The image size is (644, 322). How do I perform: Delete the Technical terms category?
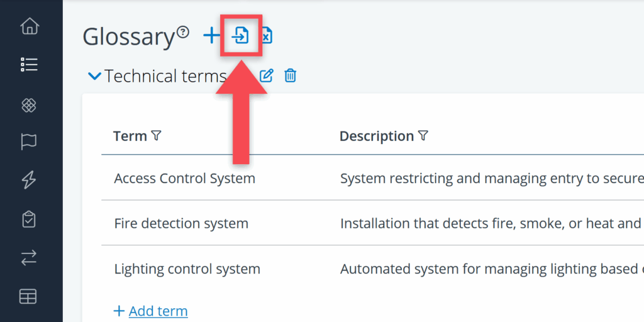click(290, 76)
